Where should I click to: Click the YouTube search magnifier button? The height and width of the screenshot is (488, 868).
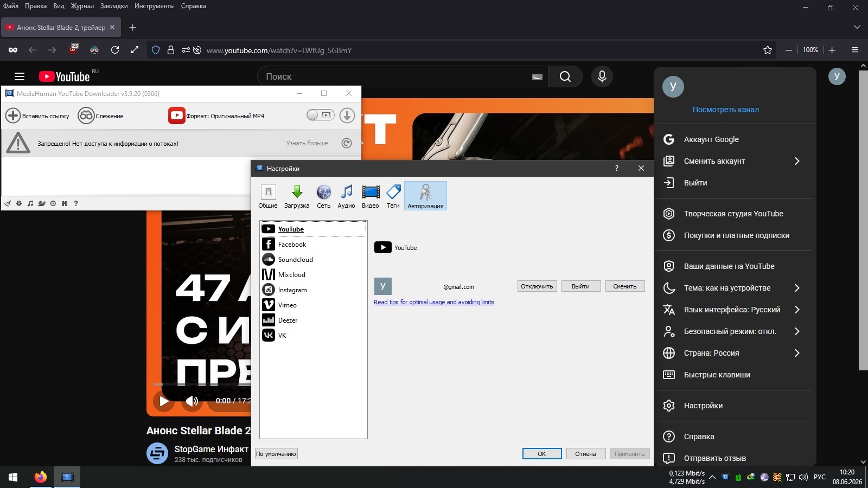[565, 76]
